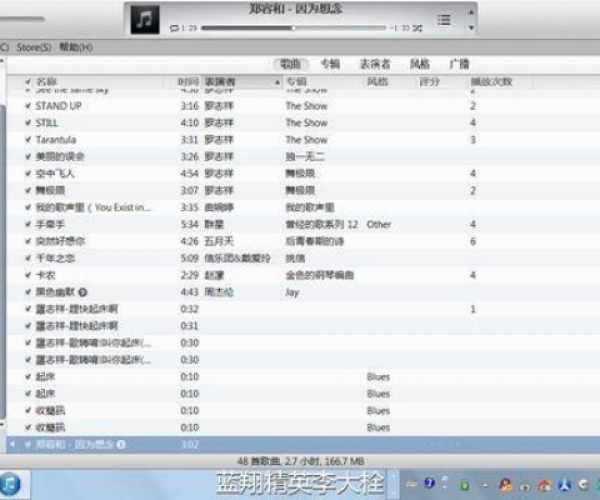Click the up arrow at display's right edge

pos(471,12)
